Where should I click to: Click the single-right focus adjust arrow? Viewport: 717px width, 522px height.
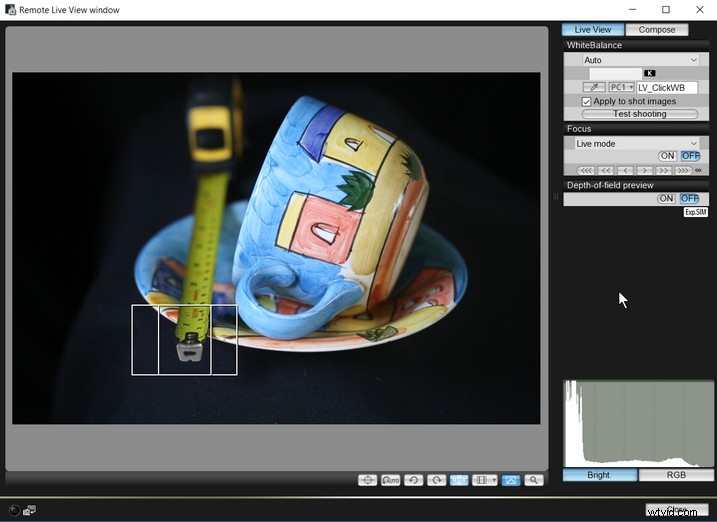pyautogui.click(x=644, y=170)
